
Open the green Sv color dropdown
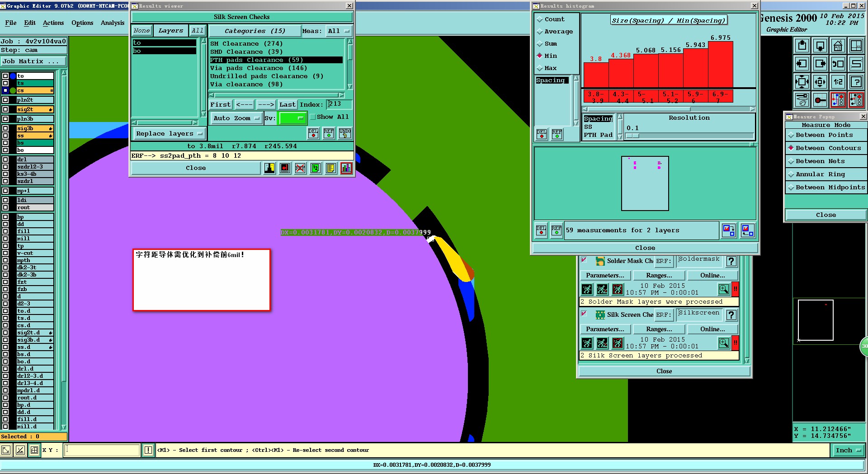pyautogui.click(x=292, y=118)
